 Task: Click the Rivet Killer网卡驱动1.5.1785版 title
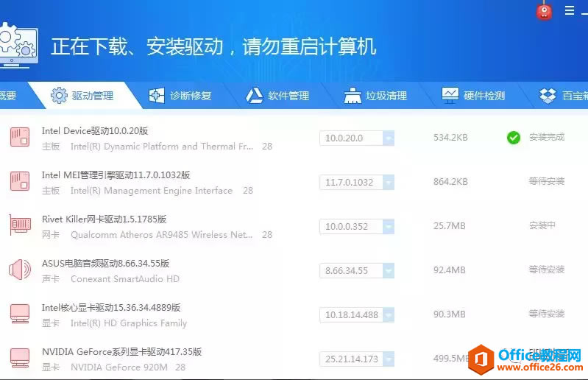pyautogui.click(x=105, y=219)
